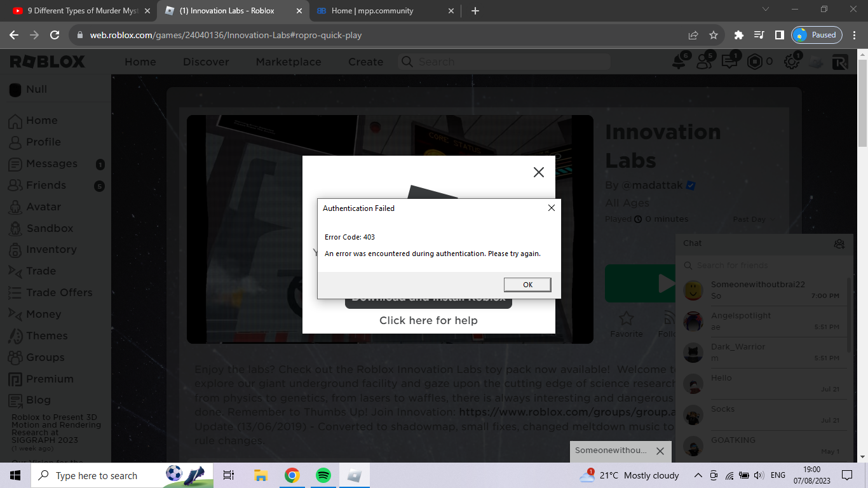Open Avatar in left sidebar
Viewport: 868px width, 488px height.
pos(43,207)
